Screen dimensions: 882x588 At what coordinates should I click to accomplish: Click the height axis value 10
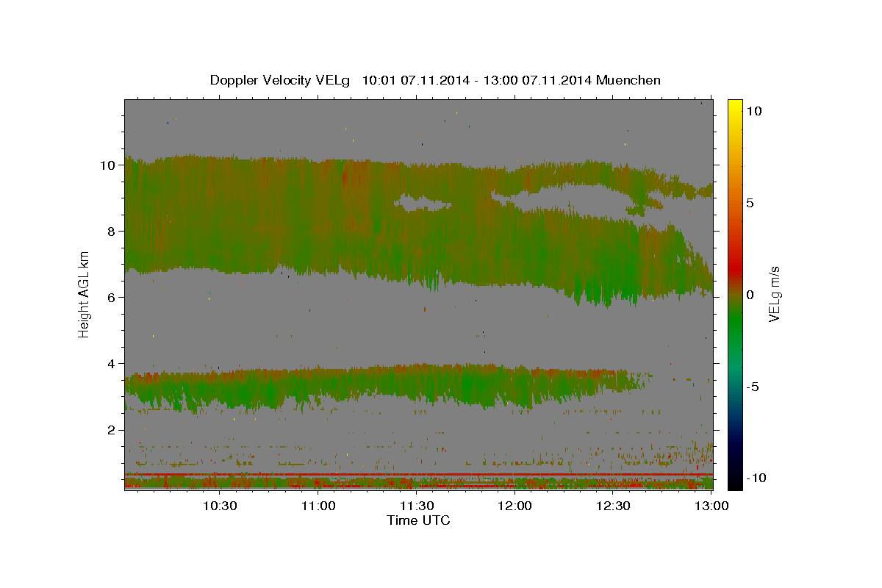[108, 165]
